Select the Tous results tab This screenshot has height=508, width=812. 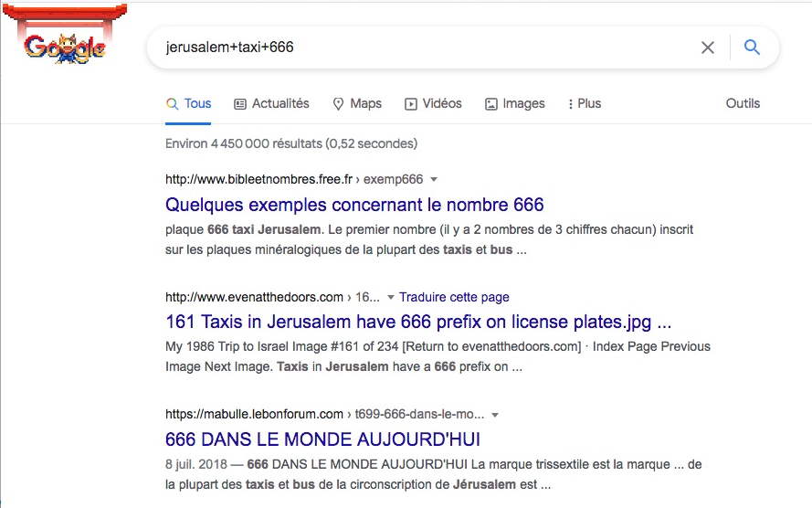click(188, 103)
